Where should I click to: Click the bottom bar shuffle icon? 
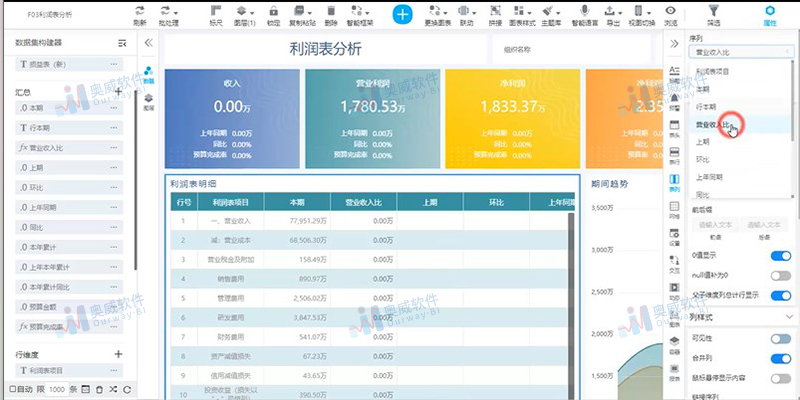click(x=113, y=389)
